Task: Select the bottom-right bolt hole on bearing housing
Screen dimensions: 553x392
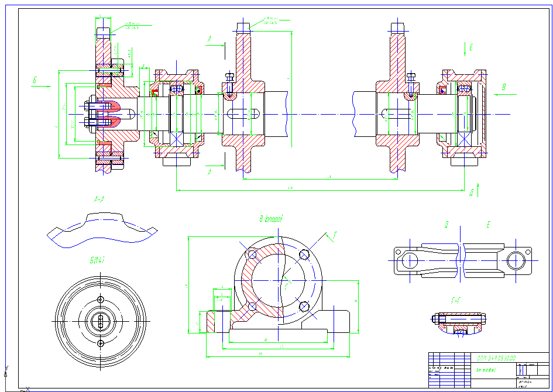Action: [304, 307]
